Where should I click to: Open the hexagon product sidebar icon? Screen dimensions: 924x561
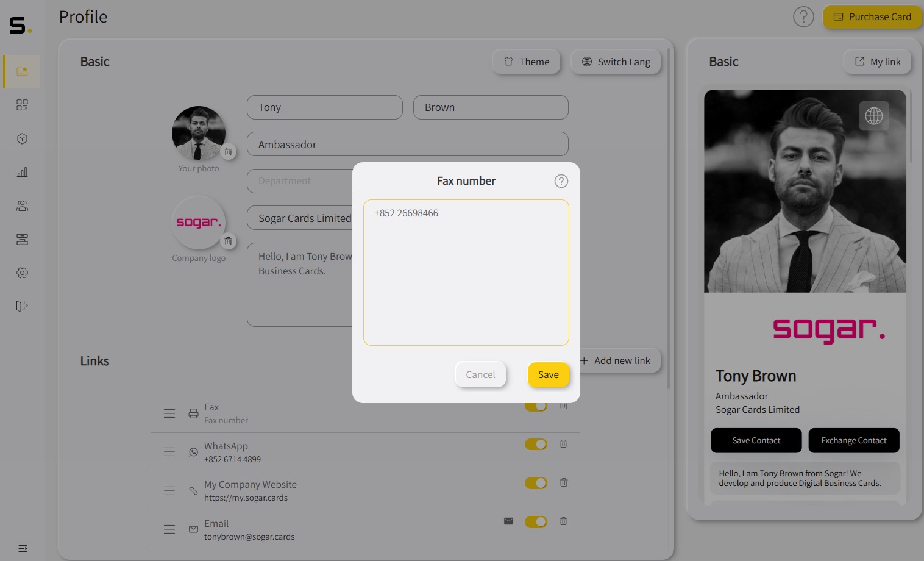[x=22, y=138]
